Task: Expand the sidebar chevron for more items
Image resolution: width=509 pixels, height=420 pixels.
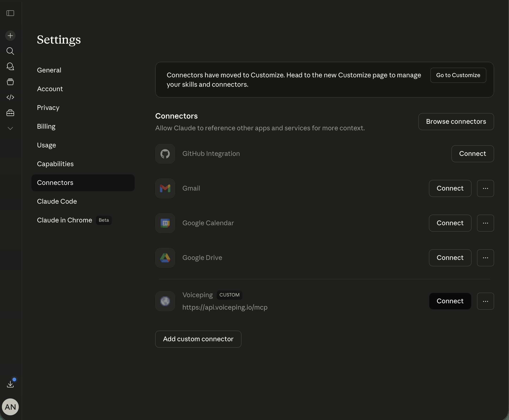Action: (x=10, y=128)
